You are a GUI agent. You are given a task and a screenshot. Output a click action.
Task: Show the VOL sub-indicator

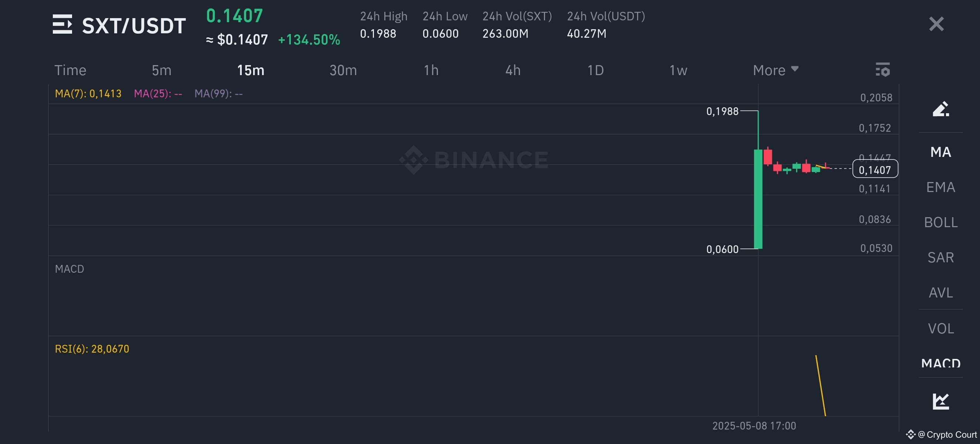[941, 328]
